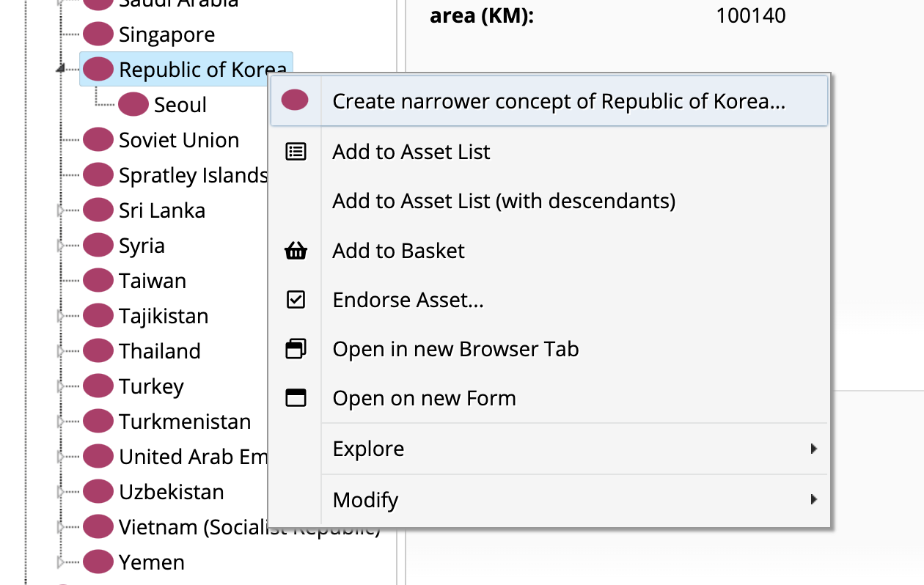This screenshot has height=585, width=924.
Task: Click the browser tab icon beside Open in new Browser Tab
Action: 295,349
